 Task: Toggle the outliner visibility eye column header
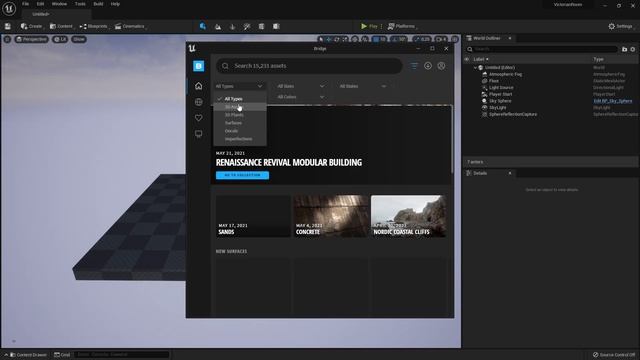tap(467, 59)
